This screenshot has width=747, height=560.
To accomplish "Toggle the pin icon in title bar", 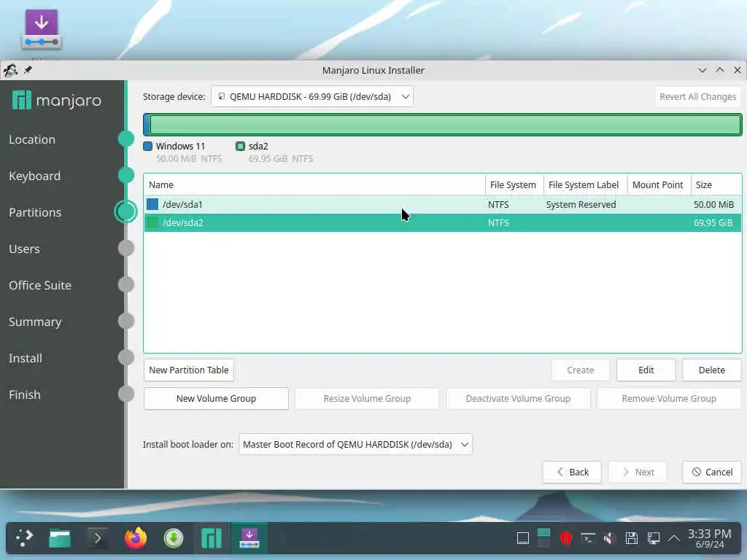I will [28, 70].
